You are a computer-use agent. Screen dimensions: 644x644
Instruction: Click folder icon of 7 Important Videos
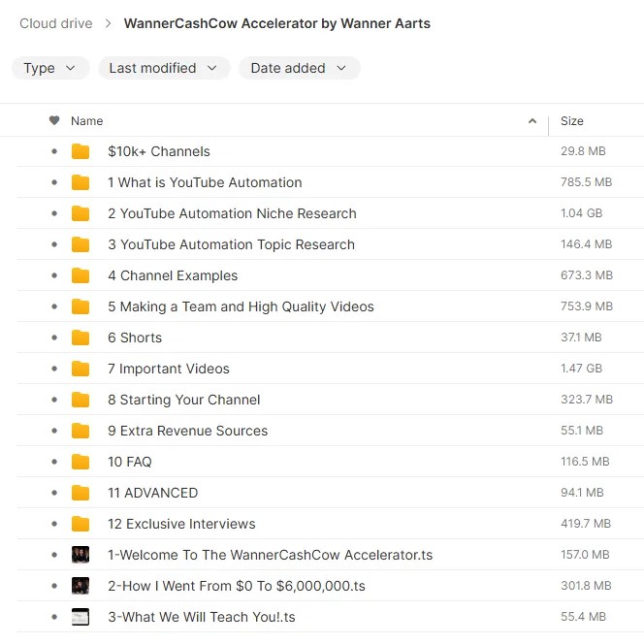(x=80, y=369)
